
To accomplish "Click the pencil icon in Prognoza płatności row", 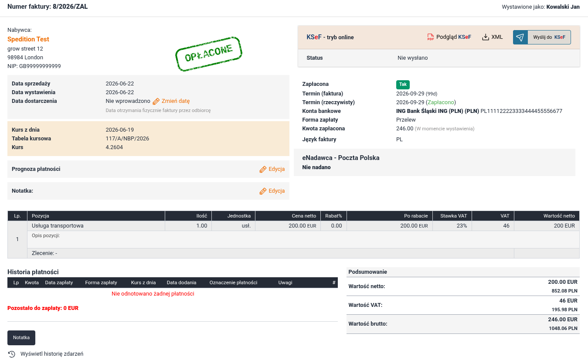I will point(263,169).
